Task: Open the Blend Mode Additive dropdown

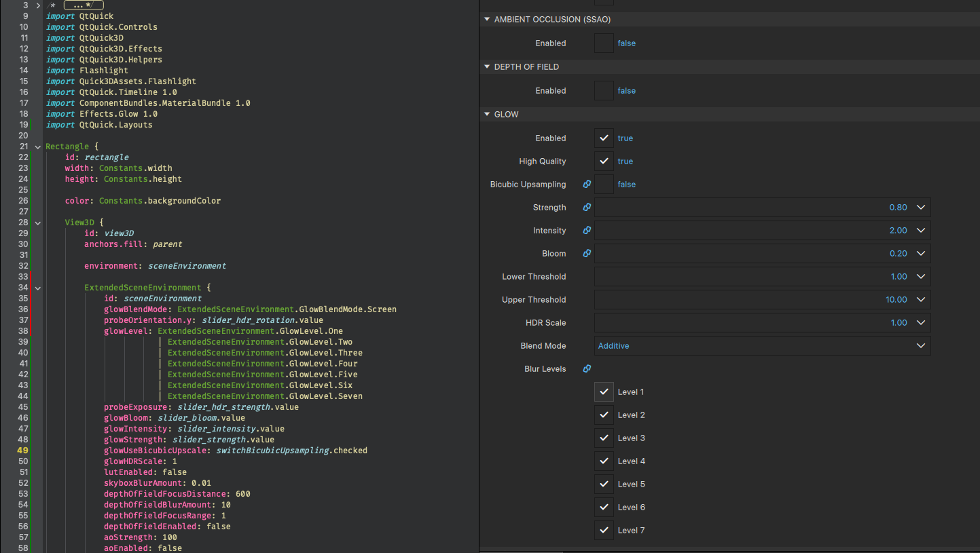Action: click(x=762, y=345)
